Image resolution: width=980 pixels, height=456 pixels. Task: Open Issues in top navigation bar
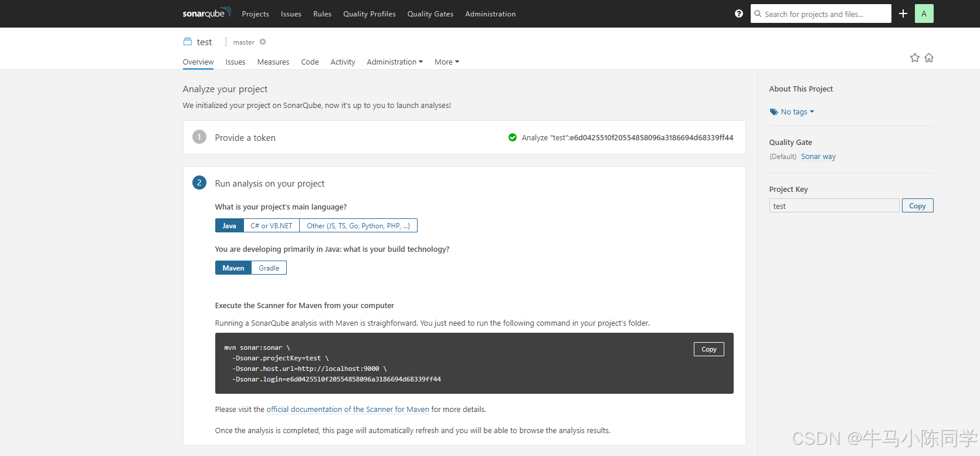pyautogui.click(x=291, y=14)
